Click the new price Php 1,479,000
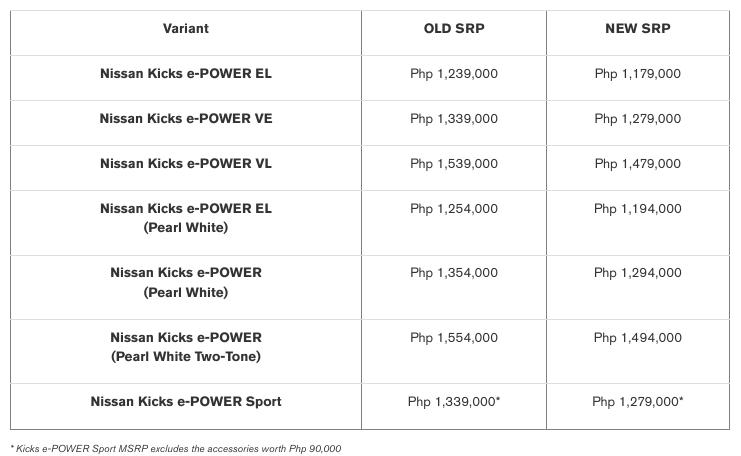The width and height of the screenshot is (741, 456). [x=637, y=164]
